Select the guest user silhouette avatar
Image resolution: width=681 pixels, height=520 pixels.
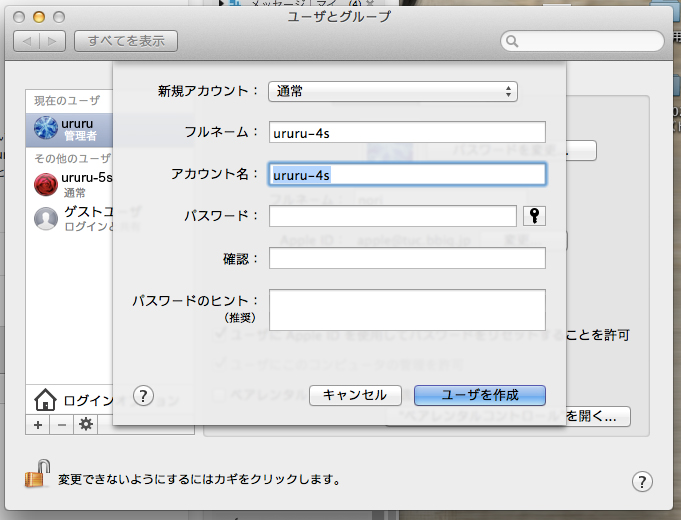tap(46, 218)
